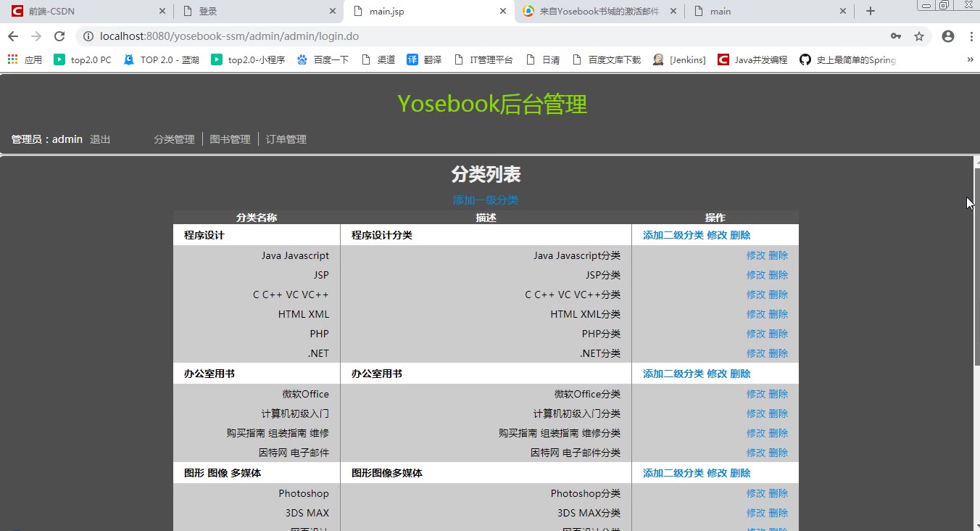Select the Java Javascript分类 description text
This screenshot has width=980, height=531.
pyautogui.click(x=577, y=255)
